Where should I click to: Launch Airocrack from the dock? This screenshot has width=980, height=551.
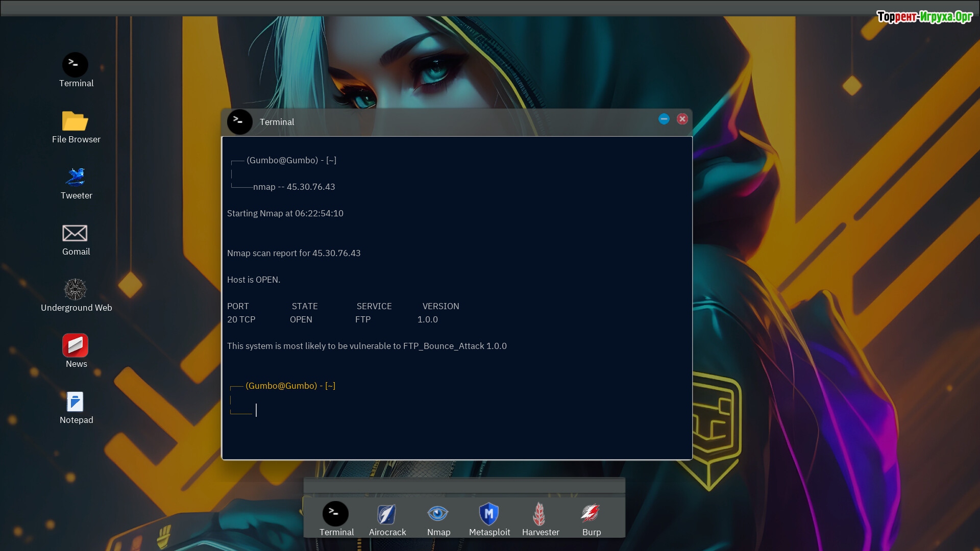[387, 514]
